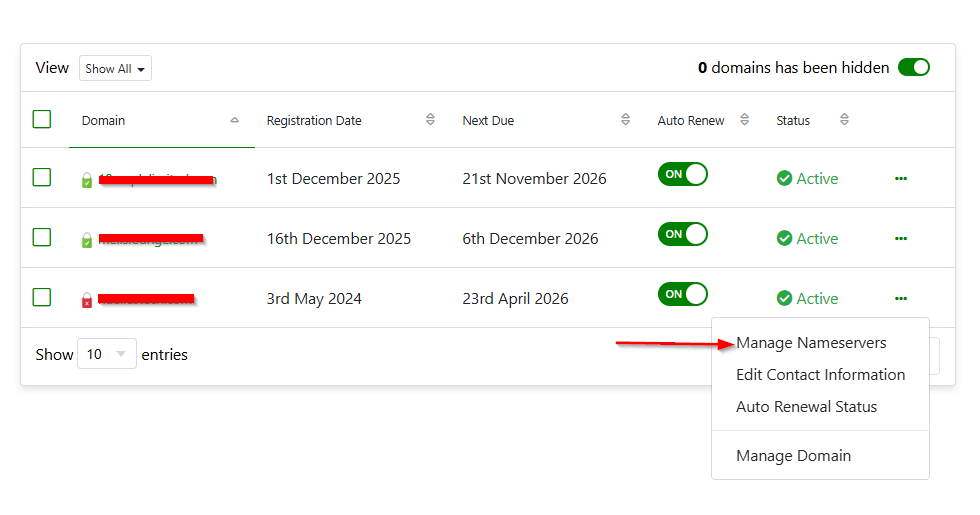
Task: Select Edit Contact Information menu entry
Action: click(x=821, y=375)
